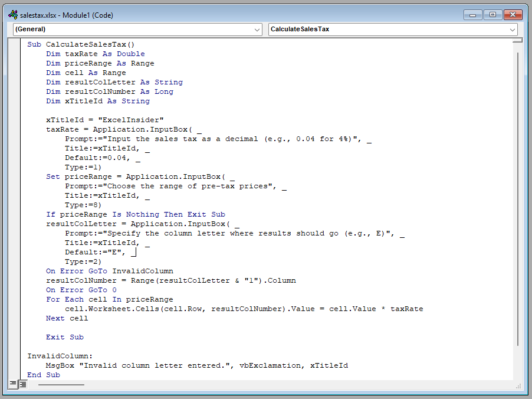Click the restore window button on the title bar
This screenshot has width=532, height=399.
coord(493,14)
